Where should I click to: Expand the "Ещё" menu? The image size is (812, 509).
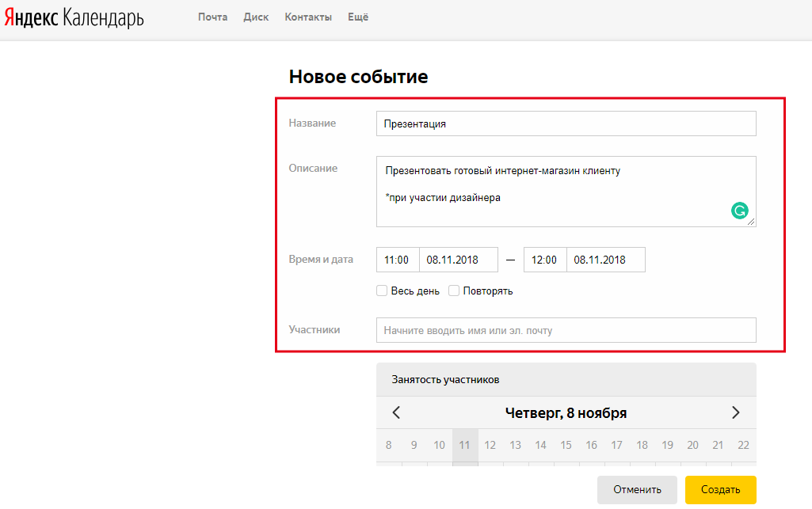point(358,17)
